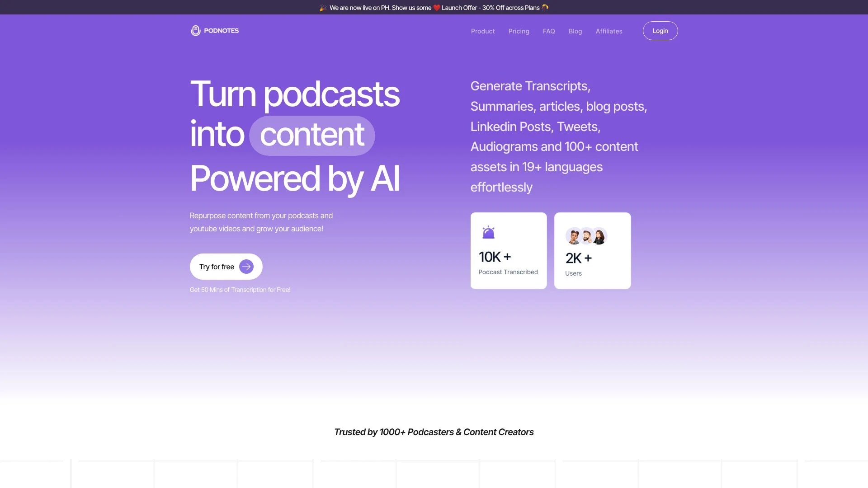Click the Product menu item

pos(483,30)
